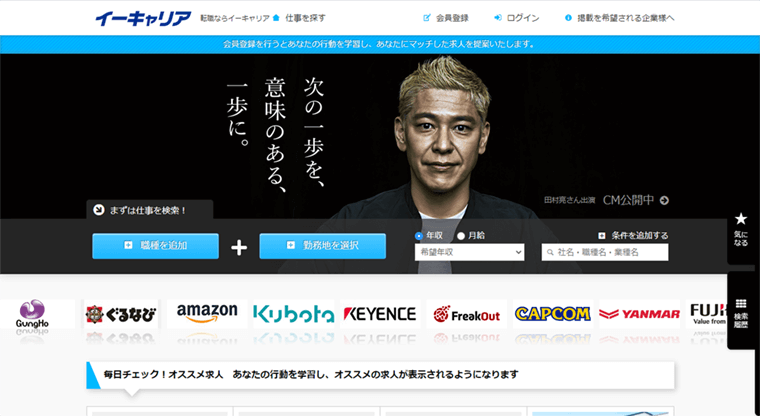Click the 社名・職種名・業種名 search field
The height and width of the screenshot is (416, 760).
coord(605,253)
